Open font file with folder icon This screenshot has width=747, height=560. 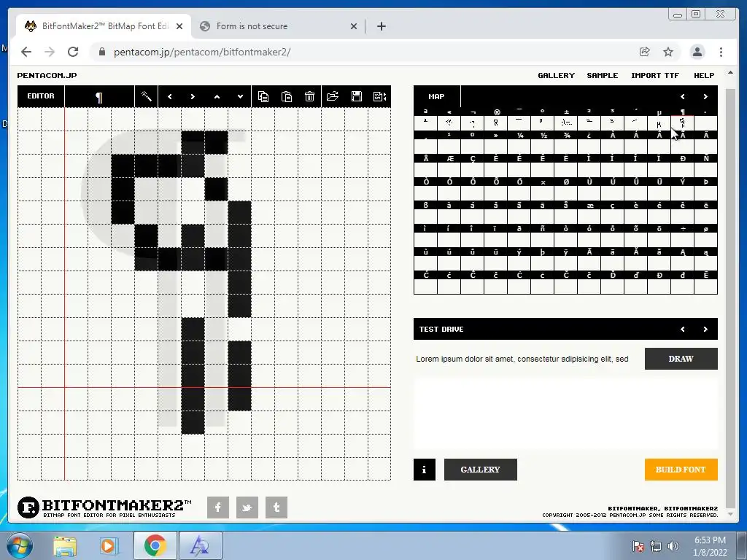(x=333, y=97)
